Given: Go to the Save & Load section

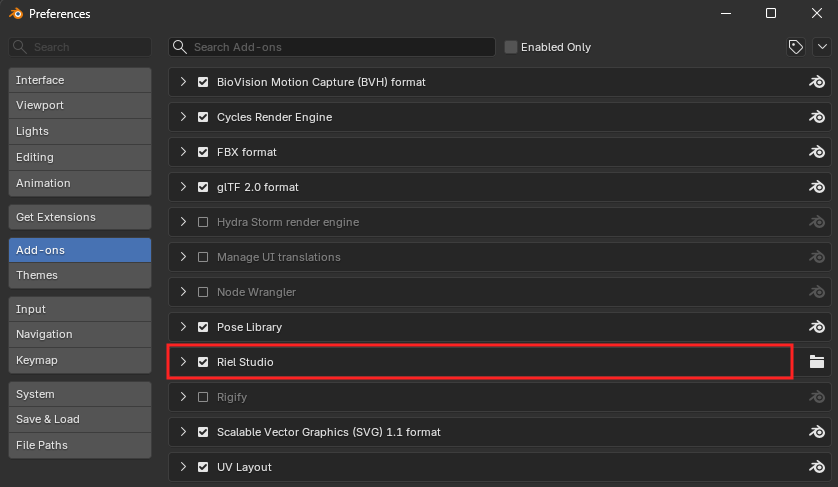Looking at the screenshot, I should click(x=80, y=419).
